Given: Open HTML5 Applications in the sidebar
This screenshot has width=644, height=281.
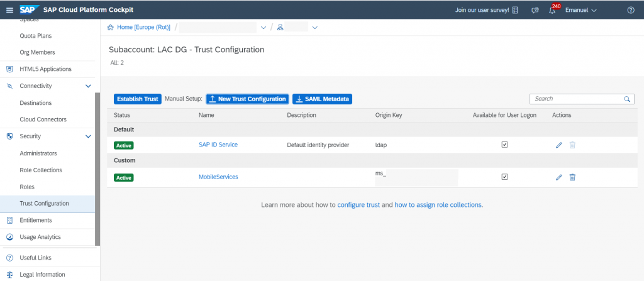Looking at the screenshot, I should coord(45,69).
